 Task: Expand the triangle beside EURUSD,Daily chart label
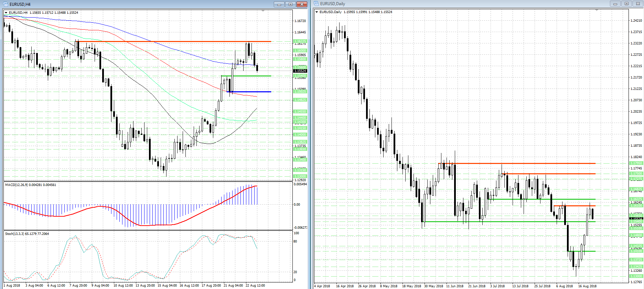[316, 12]
